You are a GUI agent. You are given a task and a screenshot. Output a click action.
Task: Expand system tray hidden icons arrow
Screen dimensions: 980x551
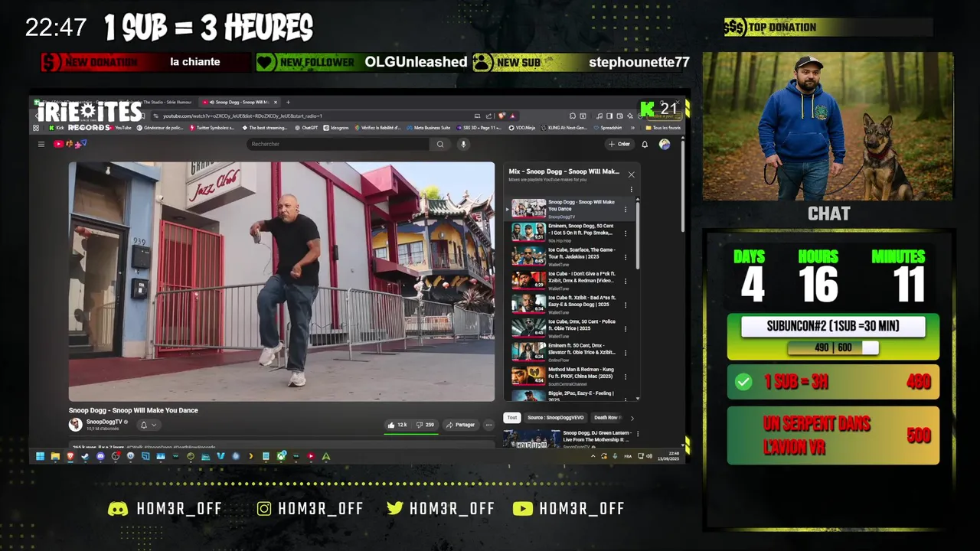[x=594, y=456]
